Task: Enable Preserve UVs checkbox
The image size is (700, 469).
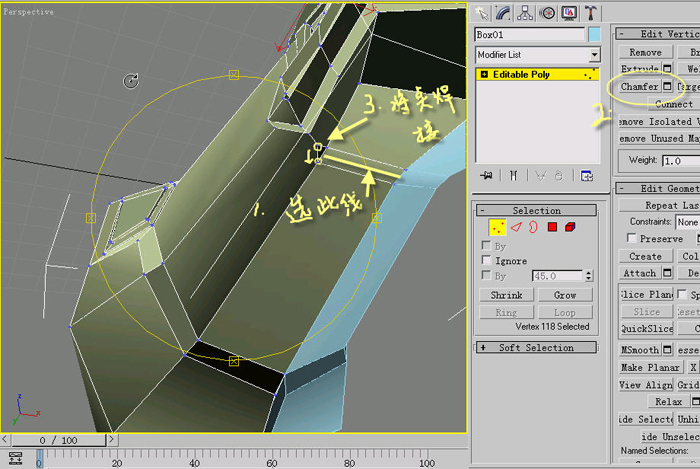Action: 632,238
